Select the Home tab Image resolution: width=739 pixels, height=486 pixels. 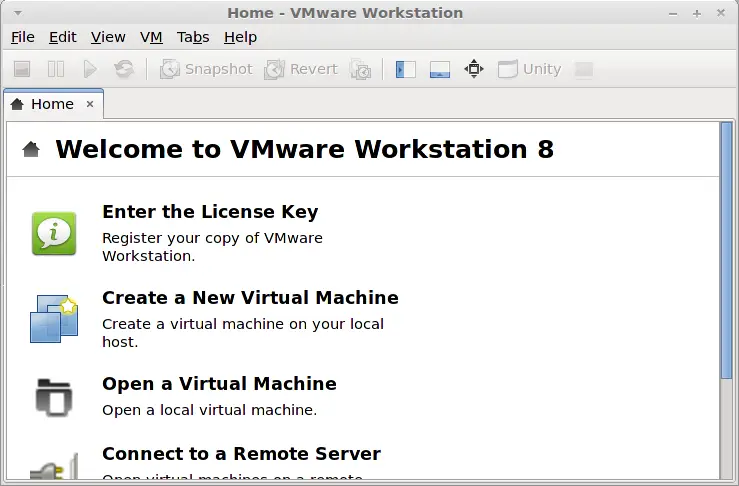tap(53, 104)
